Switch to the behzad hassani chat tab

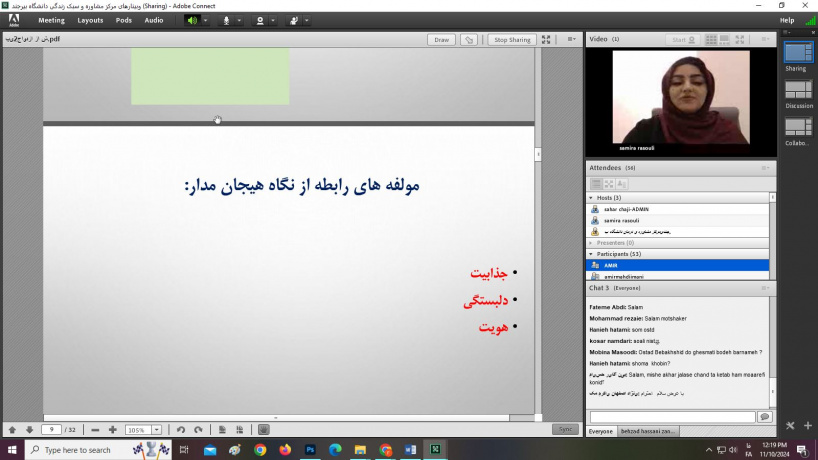pos(647,431)
